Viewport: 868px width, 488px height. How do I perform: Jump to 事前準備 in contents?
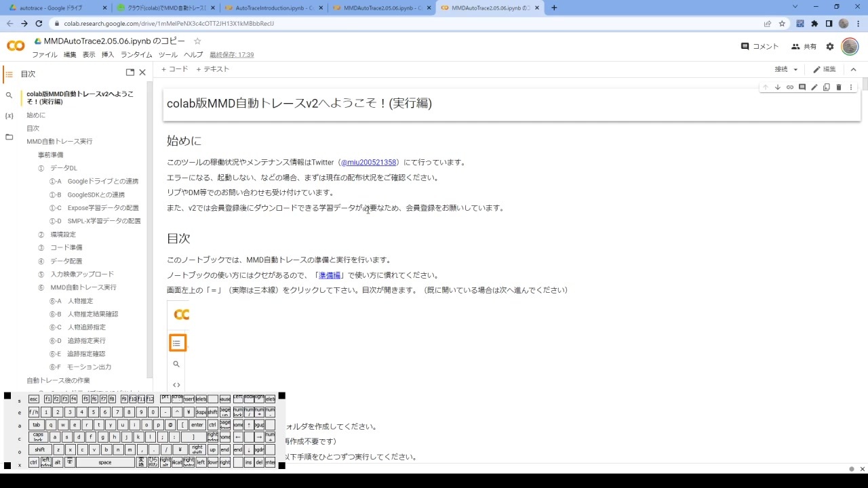coord(51,155)
